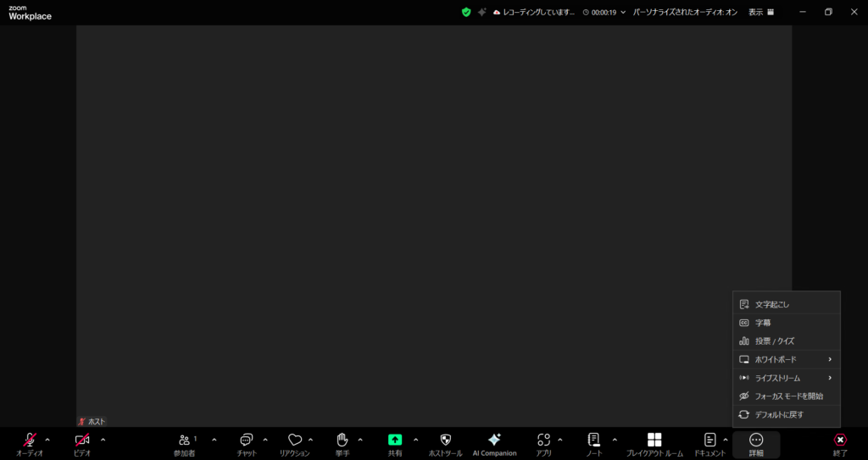Screen dimensions: 868x460
Task: Open Breakout Rooms grid icon
Action: coord(654,441)
